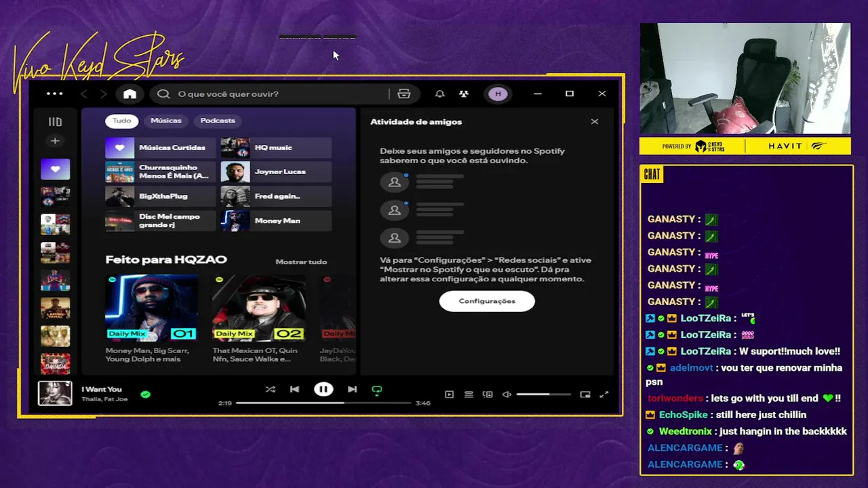Toggle the green saved checkmark
The image size is (868, 488).
145,394
